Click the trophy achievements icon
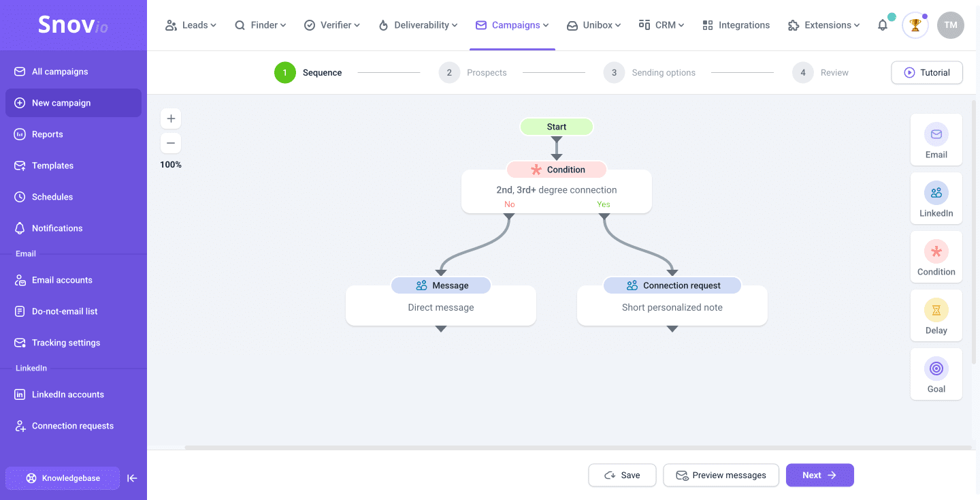This screenshot has height=500, width=980. [x=915, y=25]
